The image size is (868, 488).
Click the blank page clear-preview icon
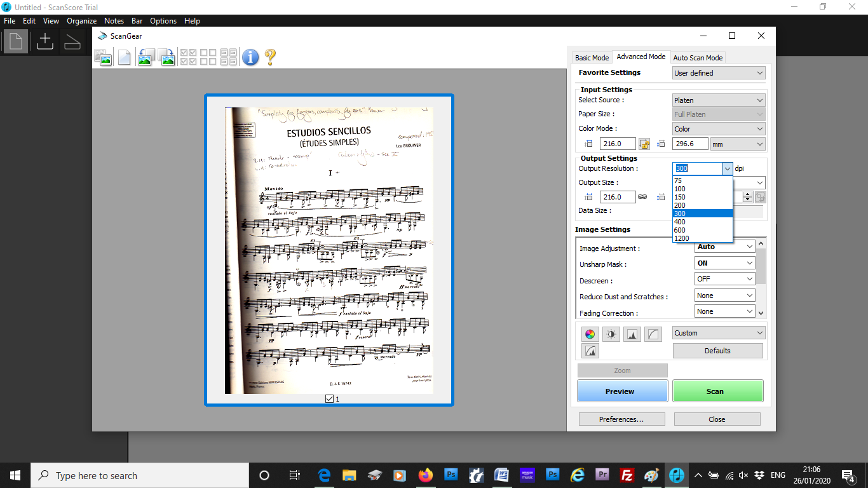pos(125,57)
